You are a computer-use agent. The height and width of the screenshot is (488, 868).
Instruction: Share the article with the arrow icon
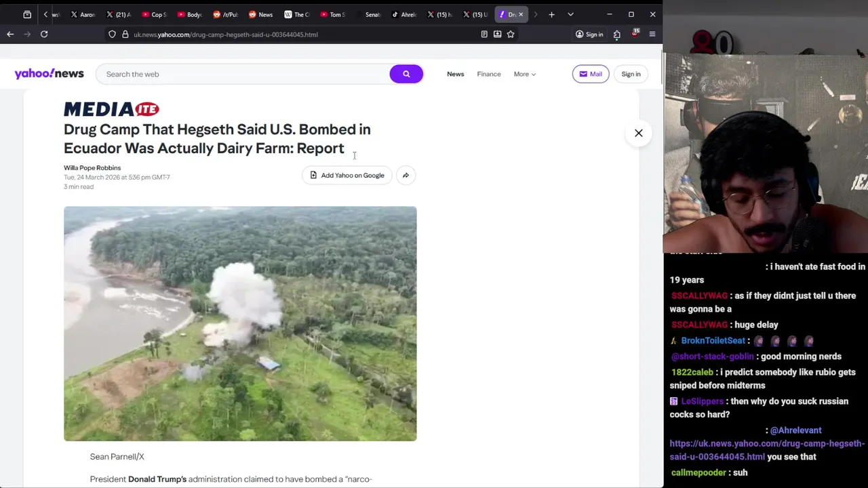(406, 176)
